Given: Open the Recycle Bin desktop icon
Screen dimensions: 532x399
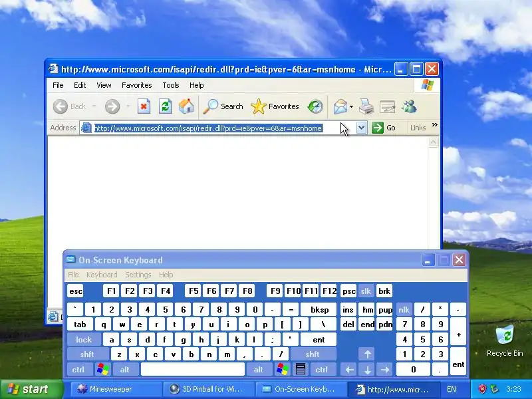Looking at the screenshot, I should [x=505, y=340].
